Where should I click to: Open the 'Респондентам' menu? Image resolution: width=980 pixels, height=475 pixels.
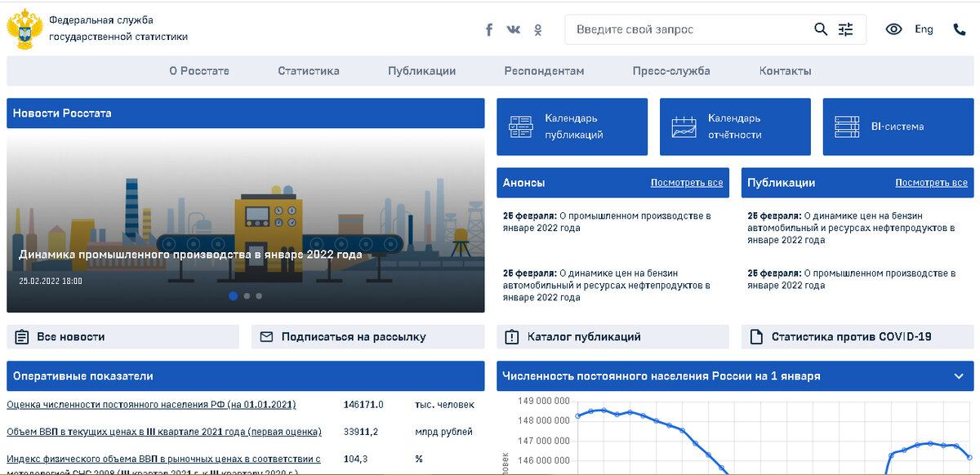[544, 71]
